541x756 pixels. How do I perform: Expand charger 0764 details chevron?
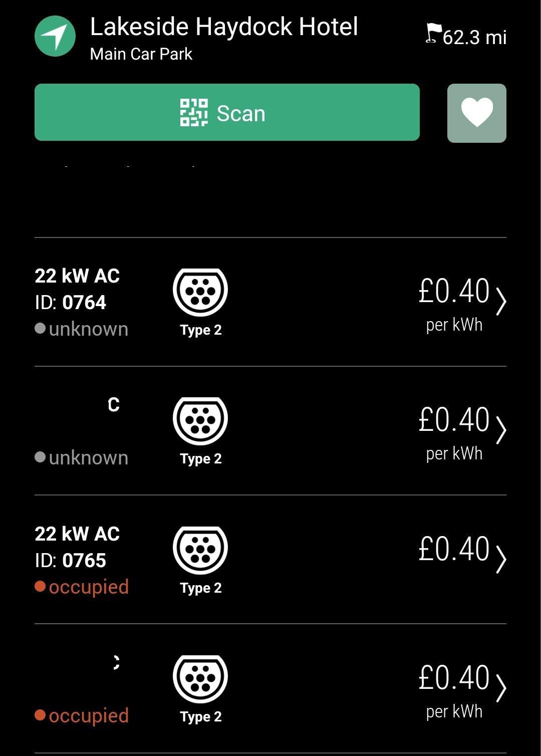coord(501,302)
